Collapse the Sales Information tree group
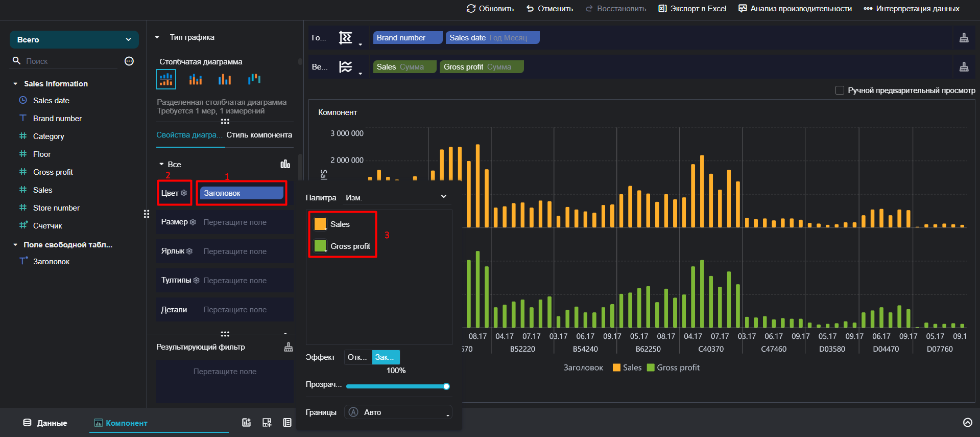Viewport: 980px width, 437px height. (15, 84)
